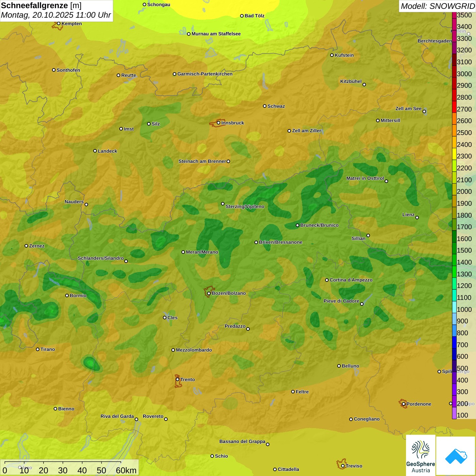
Task: Click the Cittadella label
Action: pos(288,469)
